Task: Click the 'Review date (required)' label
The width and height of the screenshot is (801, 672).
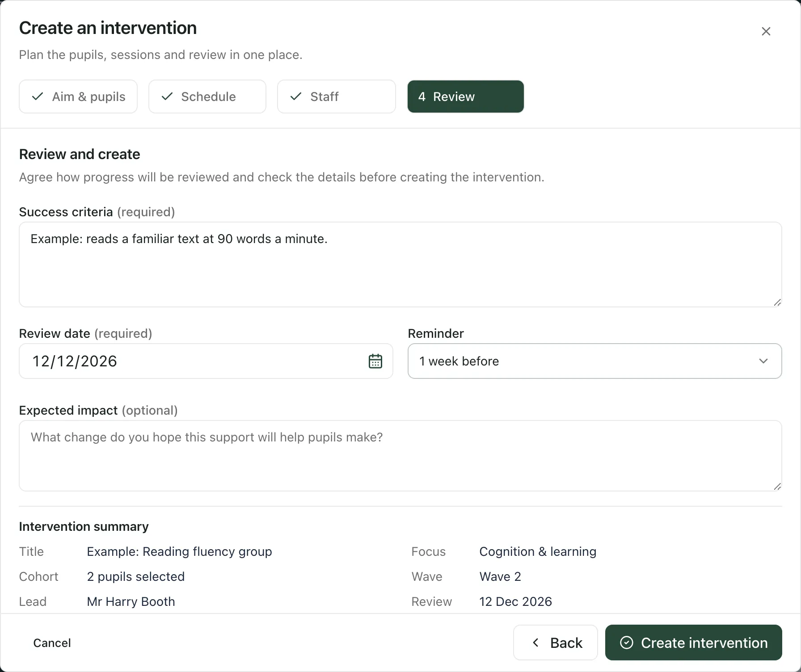Action: (85, 333)
